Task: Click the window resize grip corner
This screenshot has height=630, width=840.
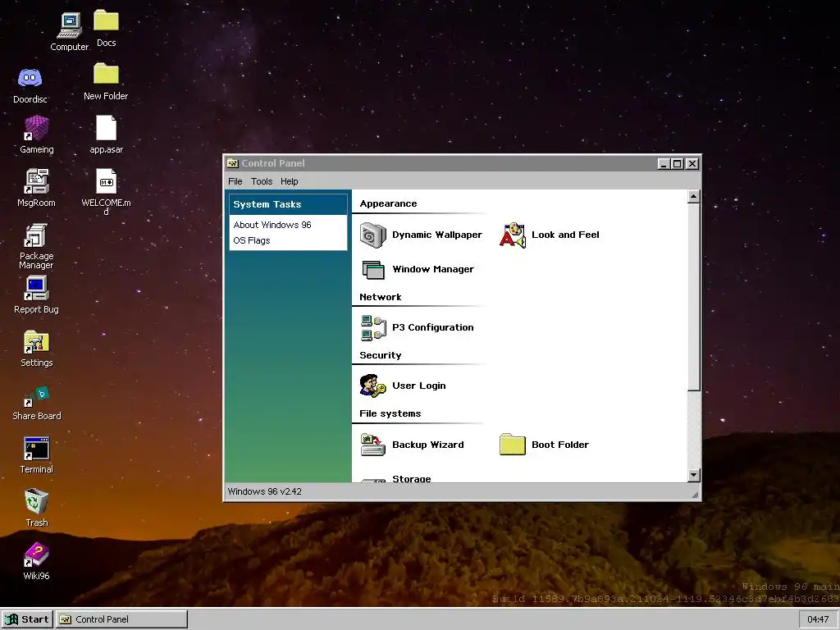Action: [695, 495]
